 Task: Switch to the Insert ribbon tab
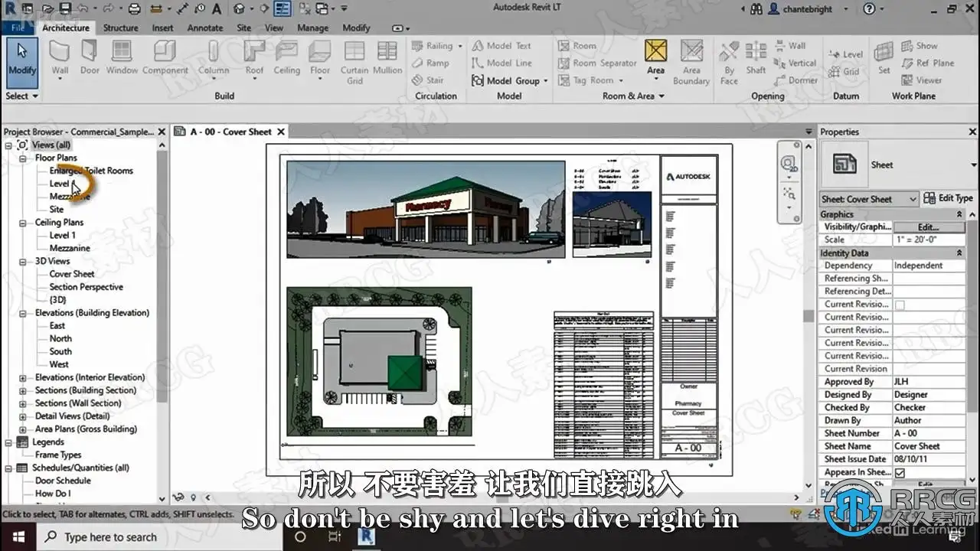point(162,28)
